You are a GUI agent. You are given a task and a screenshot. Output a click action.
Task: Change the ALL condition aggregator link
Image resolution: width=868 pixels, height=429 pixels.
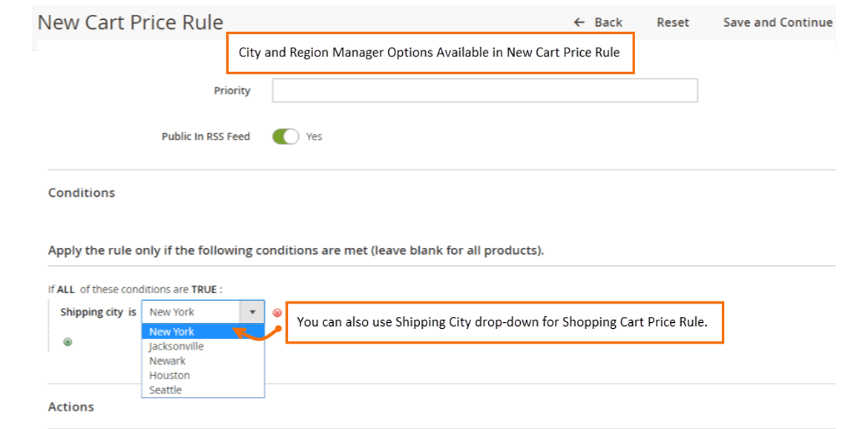(66, 289)
